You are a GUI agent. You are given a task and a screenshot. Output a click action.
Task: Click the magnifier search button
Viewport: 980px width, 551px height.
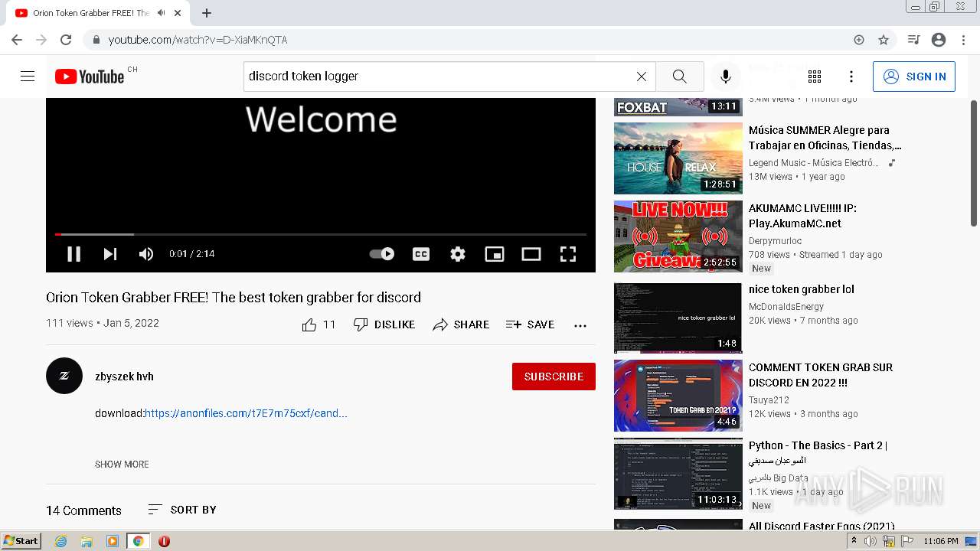(x=679, y=77)
